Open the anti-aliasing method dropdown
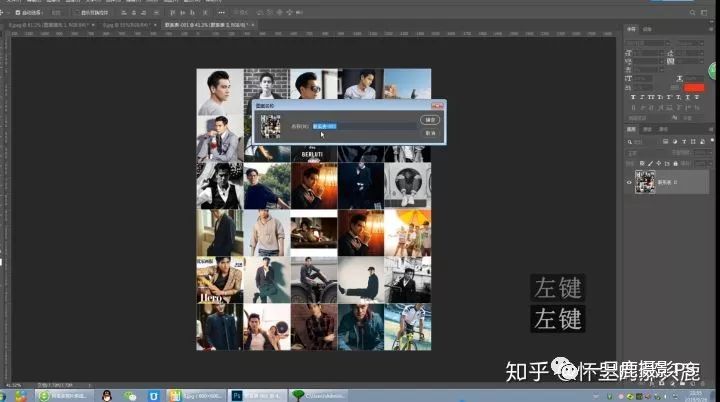Screen dimensions: 720x402 point(692,118)
